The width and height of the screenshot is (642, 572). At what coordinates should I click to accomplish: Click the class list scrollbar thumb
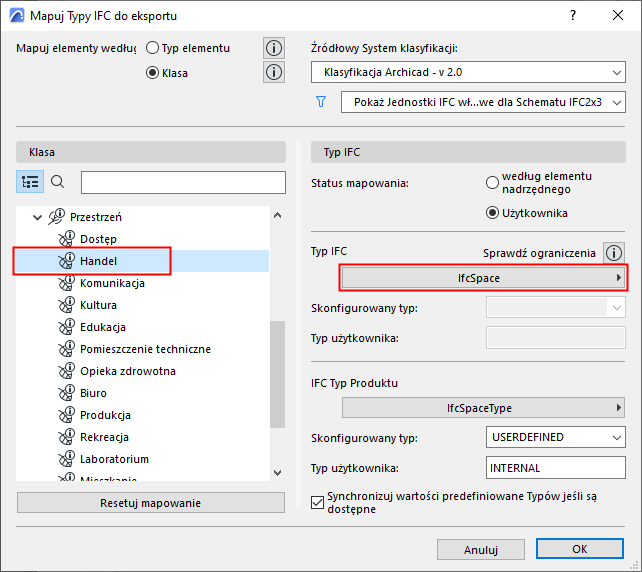278,374
